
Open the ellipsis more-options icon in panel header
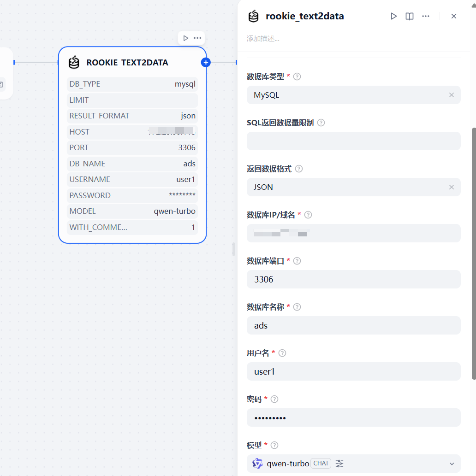(x=425, y=16)
